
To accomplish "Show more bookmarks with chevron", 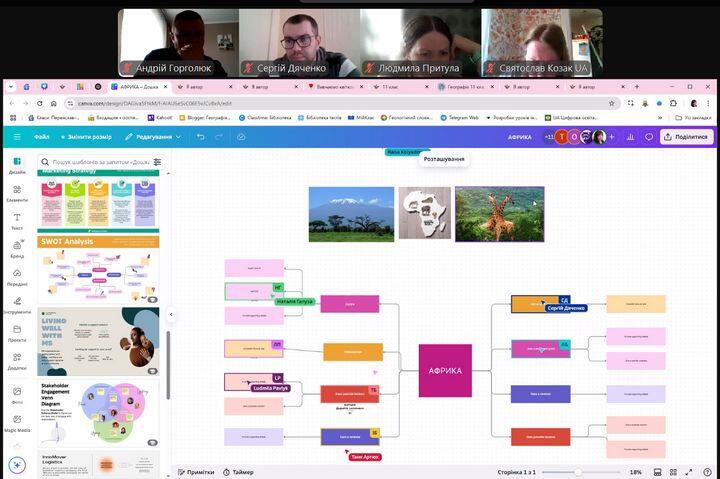I will [x=660, y=118].
